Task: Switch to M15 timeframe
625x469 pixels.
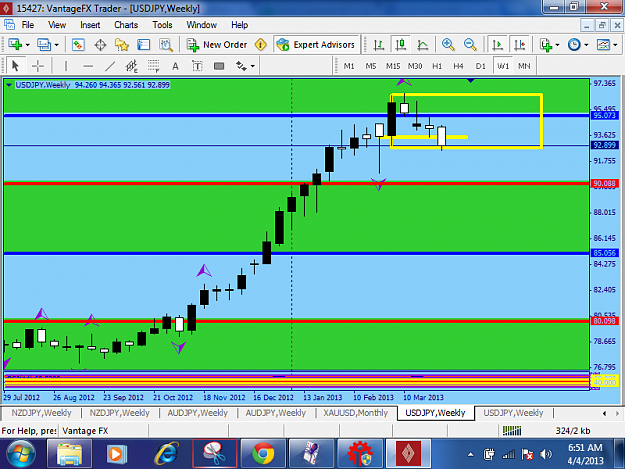Action: 393,66
